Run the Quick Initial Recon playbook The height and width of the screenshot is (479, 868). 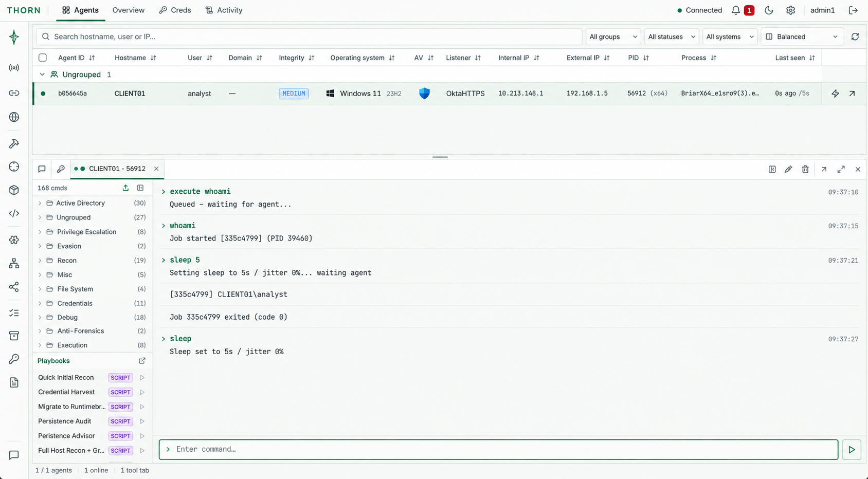coord(142,378)
